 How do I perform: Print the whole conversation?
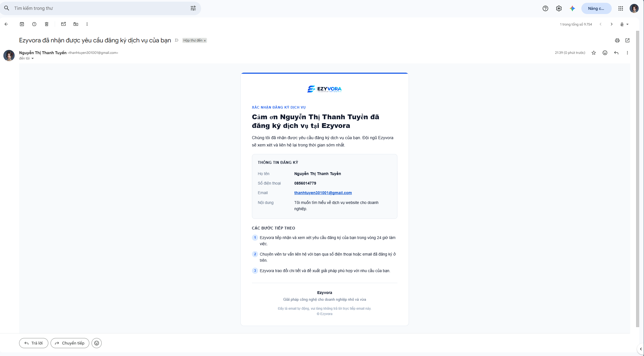[617, 40]
